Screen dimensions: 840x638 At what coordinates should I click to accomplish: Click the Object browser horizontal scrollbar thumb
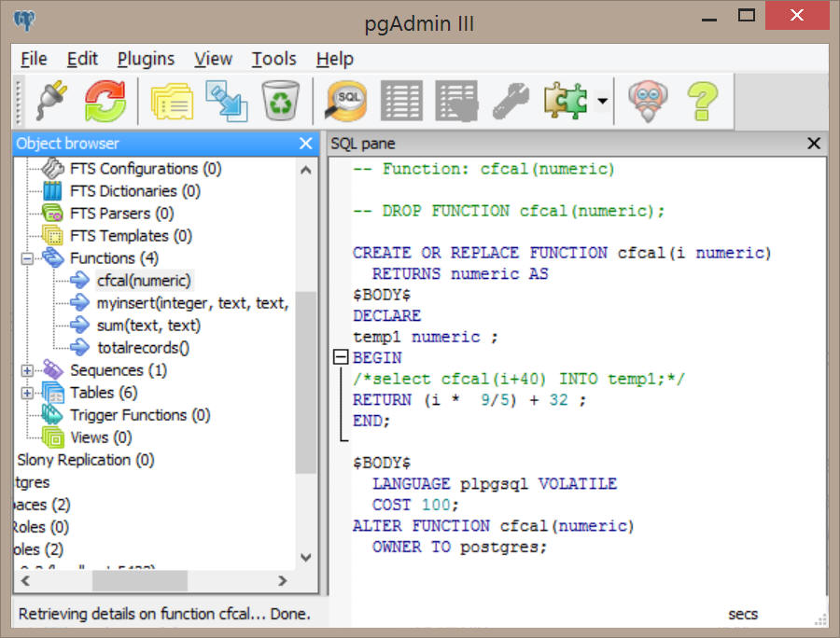(x=140, y=580)
